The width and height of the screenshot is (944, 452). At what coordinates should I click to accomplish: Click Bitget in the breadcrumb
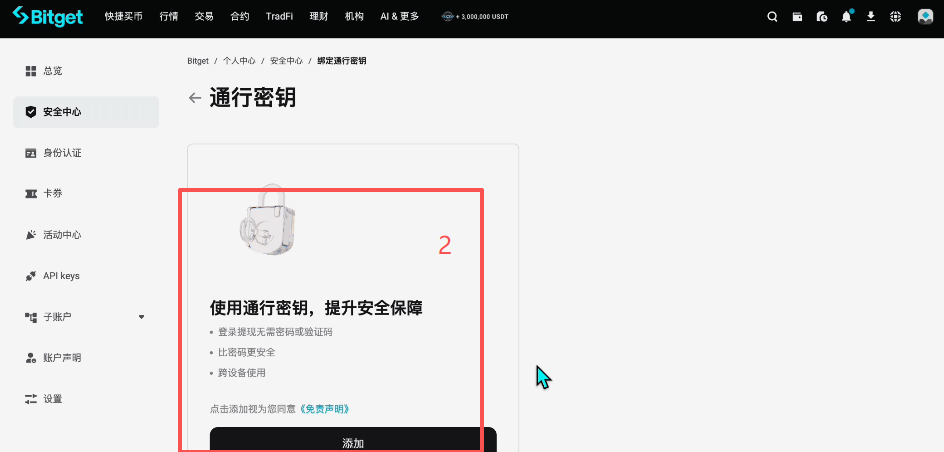[198, 61]
